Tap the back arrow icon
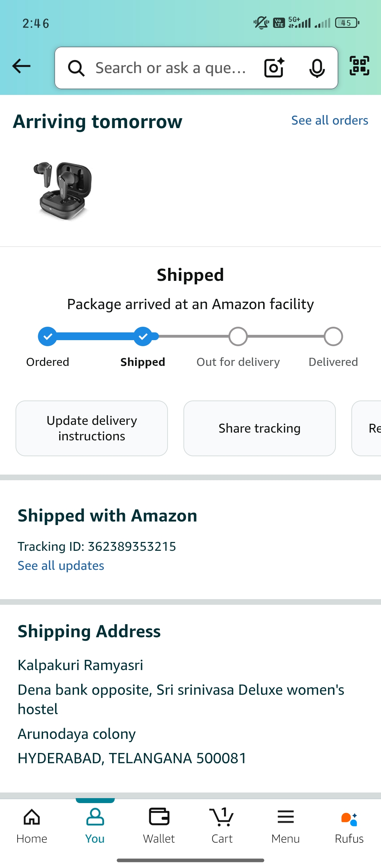Image resolution: width=381 pixels, height=868 pixels. point(22,66)
